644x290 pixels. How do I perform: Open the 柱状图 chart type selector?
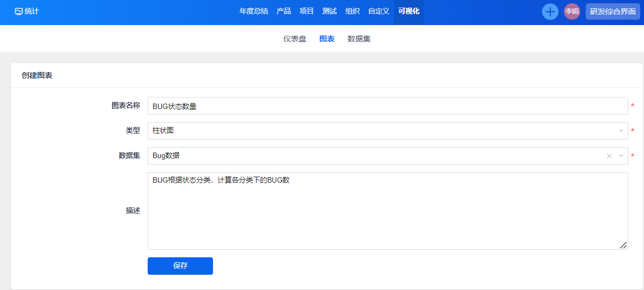(x=381, y=131)
